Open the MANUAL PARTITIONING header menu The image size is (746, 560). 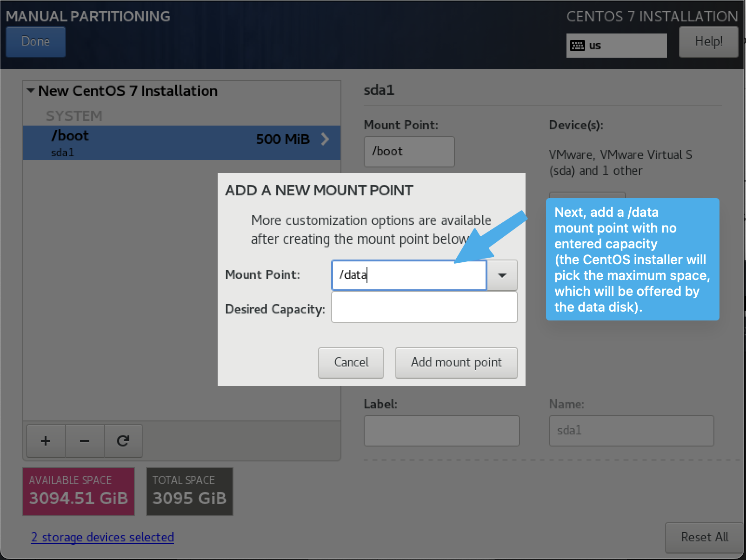click(88, 16)
